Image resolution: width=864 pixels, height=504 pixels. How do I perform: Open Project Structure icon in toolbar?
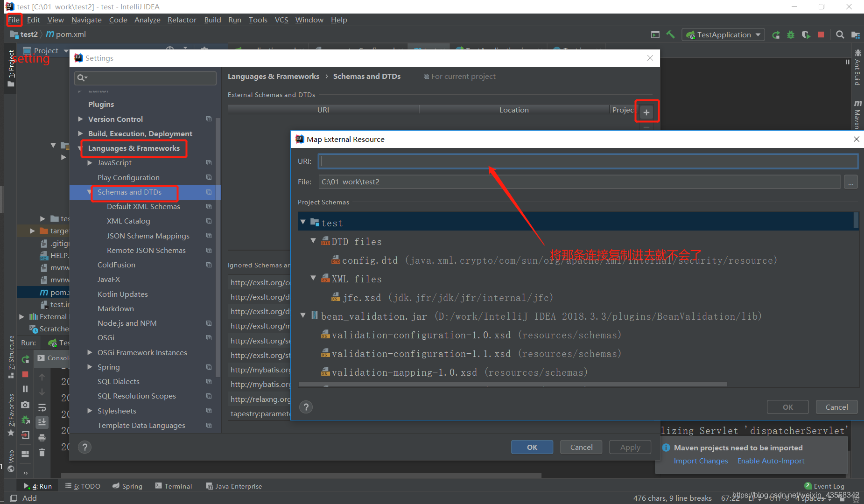pos(855,35)
